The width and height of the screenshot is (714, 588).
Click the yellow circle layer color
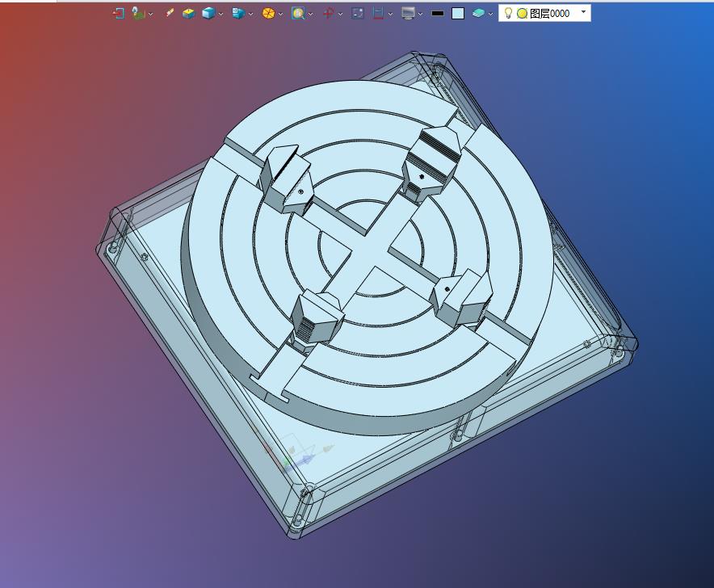click(523, 14)
